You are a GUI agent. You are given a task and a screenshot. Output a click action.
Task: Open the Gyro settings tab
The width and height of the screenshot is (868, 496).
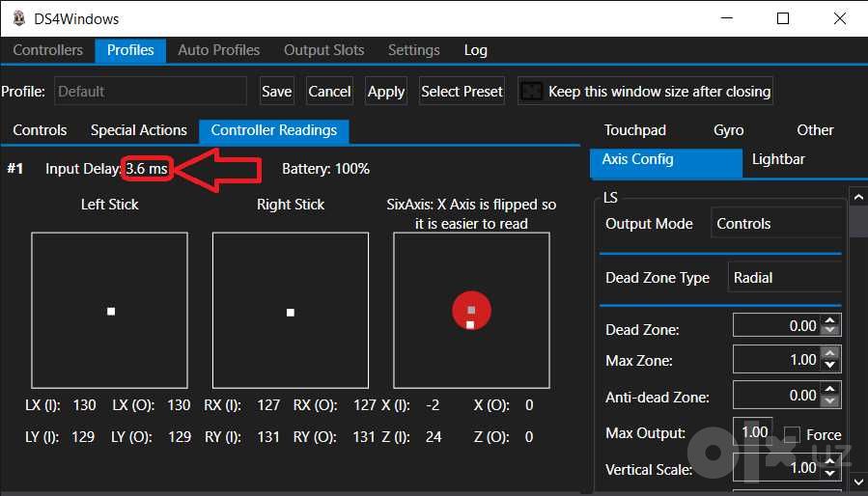click(x=729, y=130)
